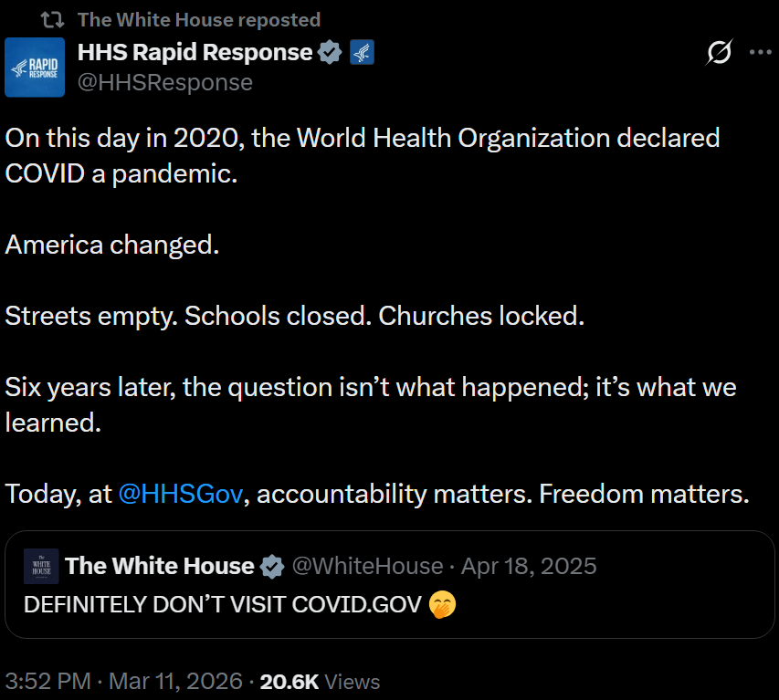Open The White House name in quoted post
This screenshot has width=779, height=700.
[159, 566]
